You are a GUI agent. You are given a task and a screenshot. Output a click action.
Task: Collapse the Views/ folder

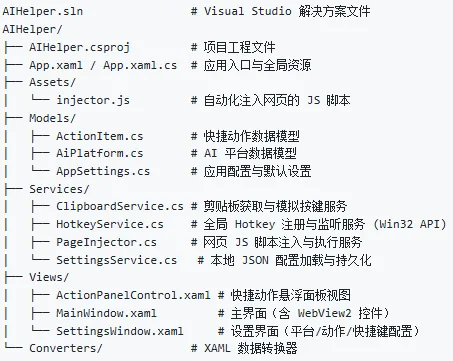pyautogui.click(x=49, y=277)
